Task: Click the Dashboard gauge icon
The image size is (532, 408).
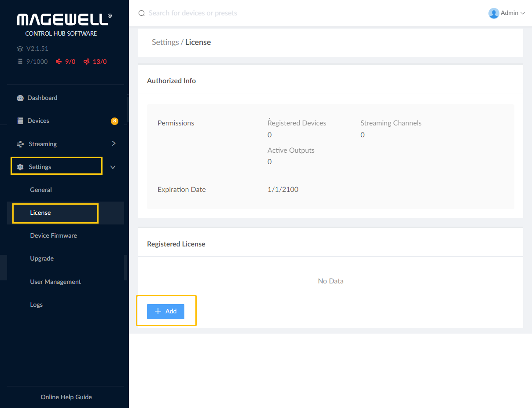Action: point(20,98)
